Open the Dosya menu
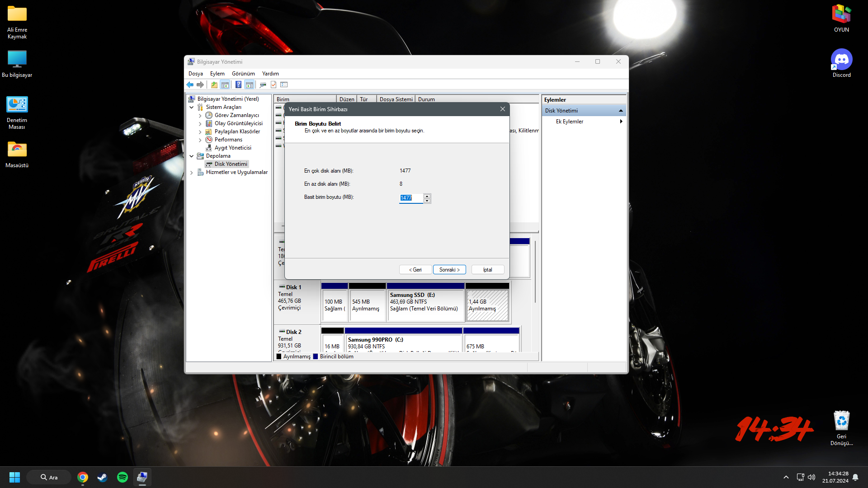 [196, 74]
